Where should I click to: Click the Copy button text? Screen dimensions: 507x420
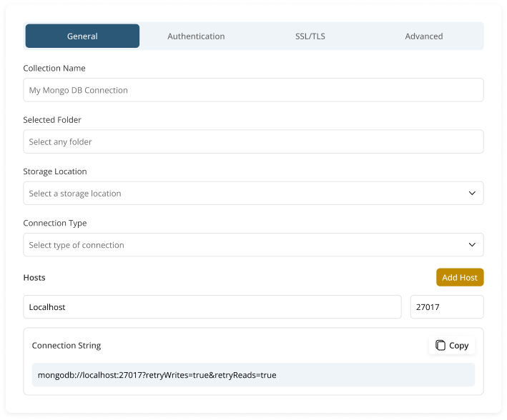tap(458, 346)
